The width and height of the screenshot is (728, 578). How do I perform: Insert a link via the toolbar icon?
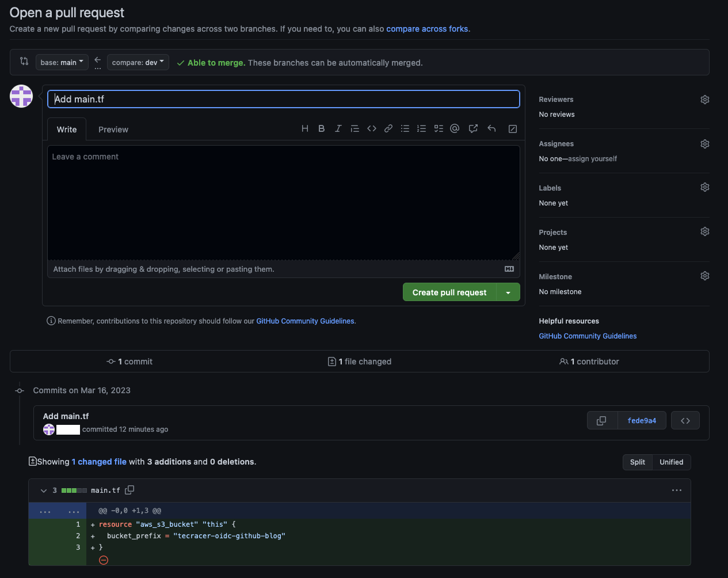[388, 128]
